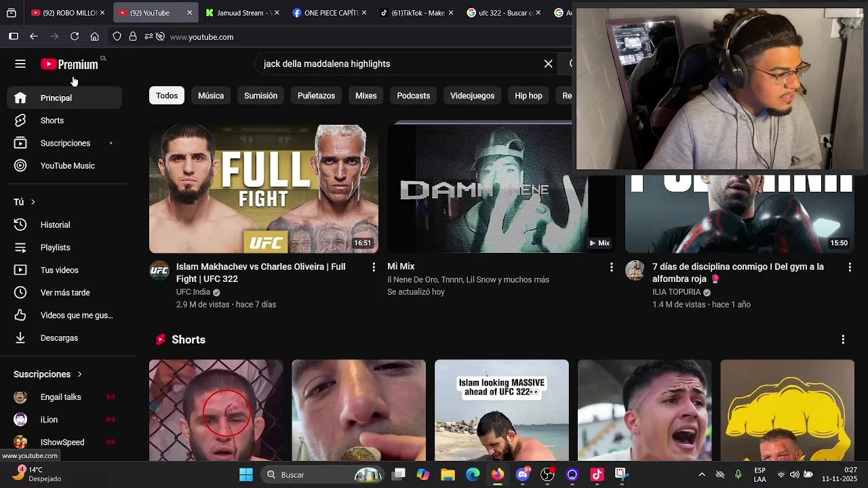This screenshot has width=868, height=488.
Task: Expand the Suscripciones section header
Action: tap(48, 374)
